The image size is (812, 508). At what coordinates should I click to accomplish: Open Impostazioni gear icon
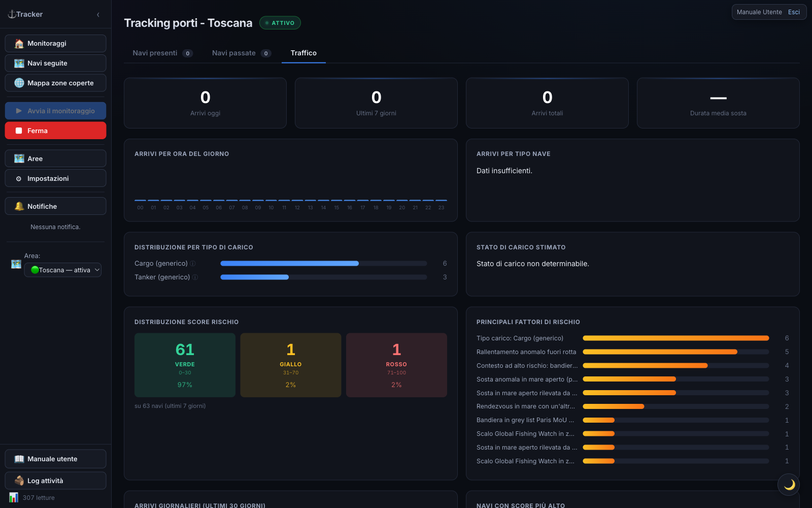(x=19, y=179)
